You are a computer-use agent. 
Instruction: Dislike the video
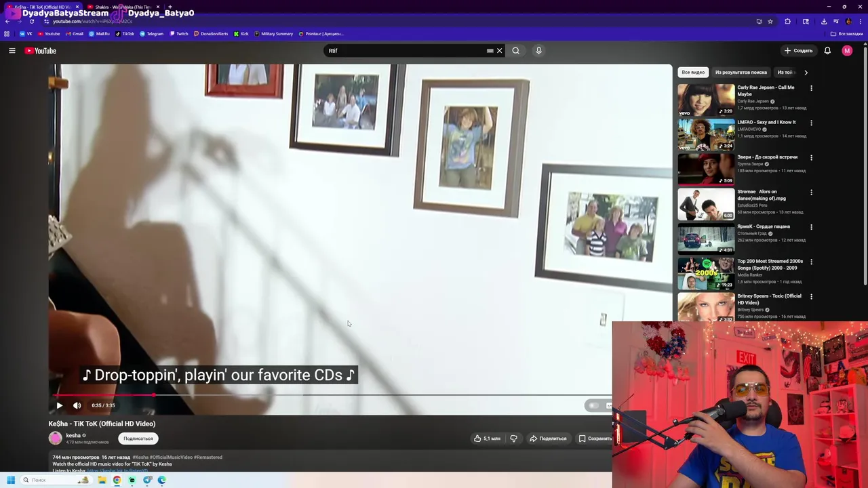click(x=513, y=439)
